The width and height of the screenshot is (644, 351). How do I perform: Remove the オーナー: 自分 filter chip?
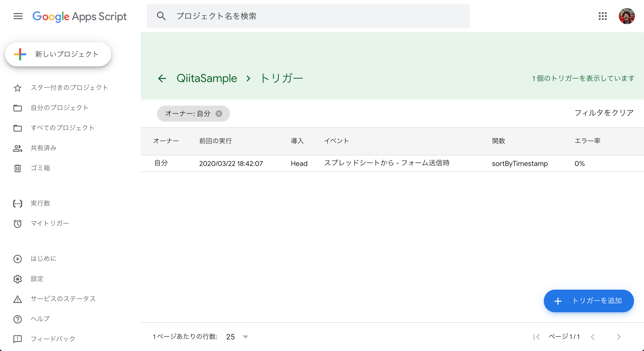click(x=219, y=114)
